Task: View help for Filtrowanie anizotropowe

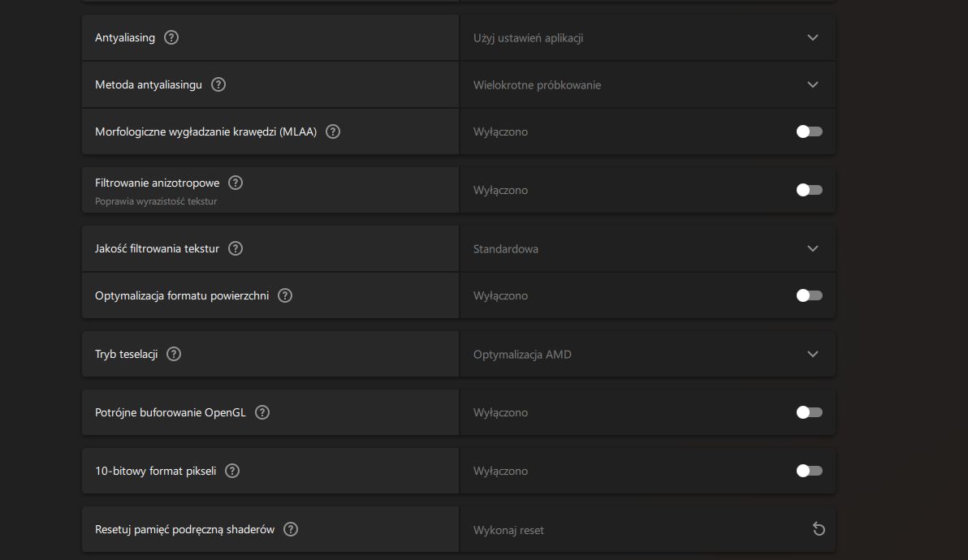Action: [x=236, y=183]
